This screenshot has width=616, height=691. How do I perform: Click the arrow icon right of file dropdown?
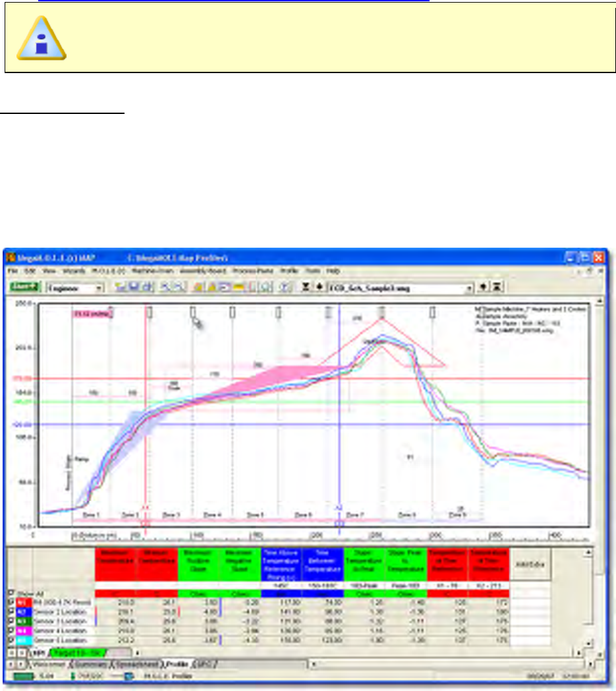click(x=484, y=287)
